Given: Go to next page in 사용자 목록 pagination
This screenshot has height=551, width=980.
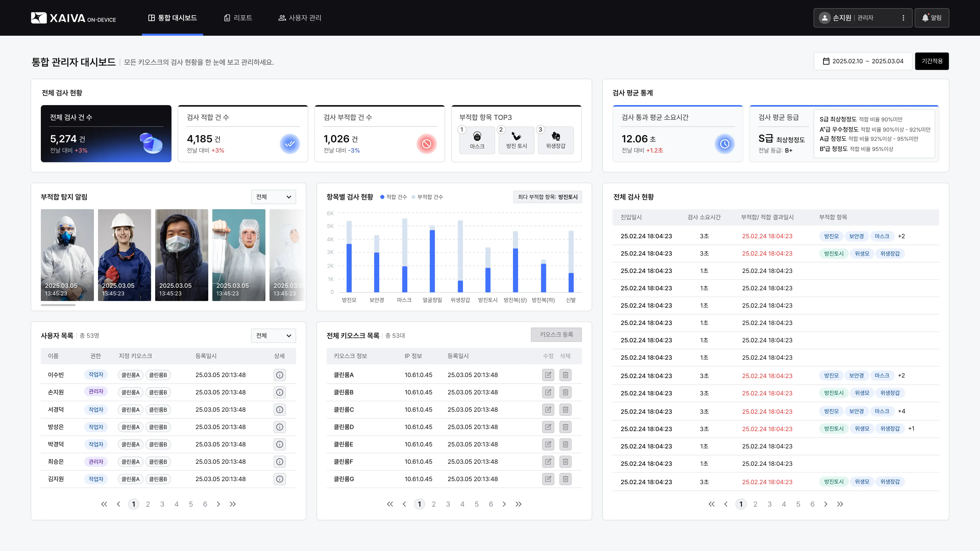Looking at the screenshot, I should (218, 504).
